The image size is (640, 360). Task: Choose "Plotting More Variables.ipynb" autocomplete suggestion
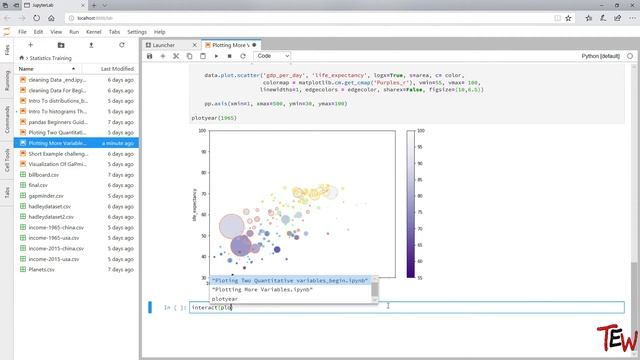click(x=290, y=289)
